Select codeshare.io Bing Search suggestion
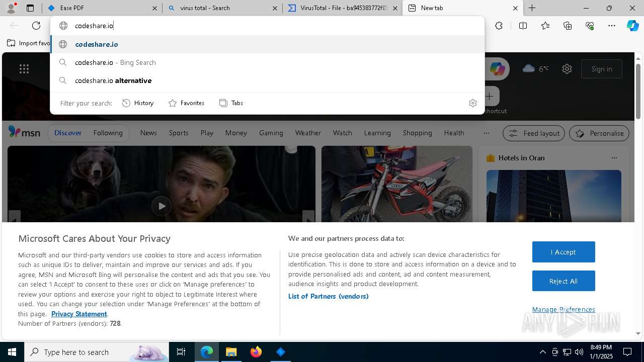The width and height of the screenshot is (644, 362). click(x=267, y=62)
